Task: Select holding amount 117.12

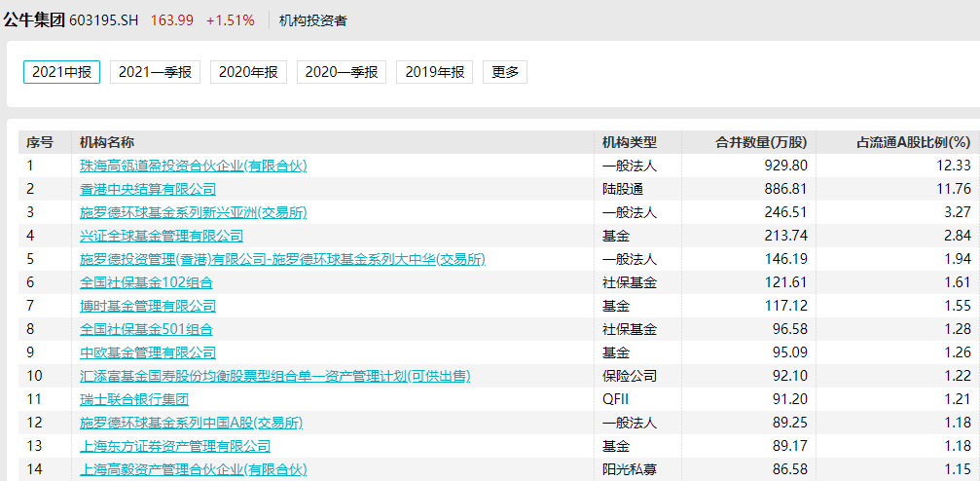Action: [786, 306]
